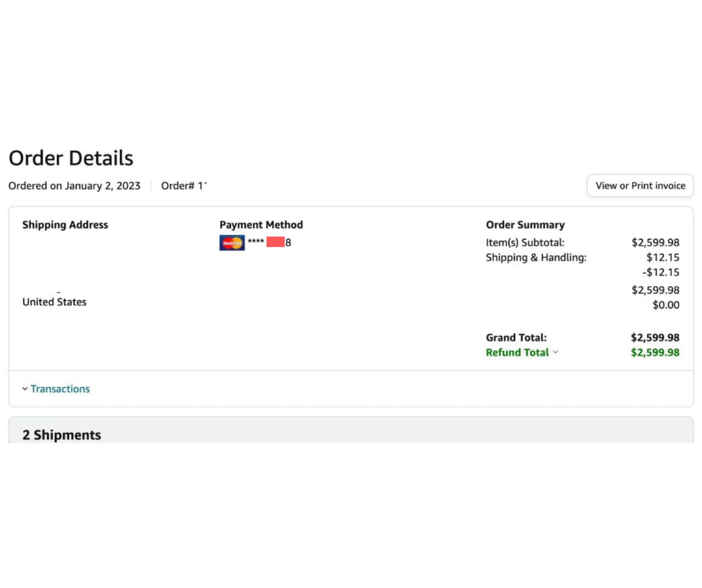Click the 2 Shipments header
This screenshot has width=702, height=588.
[x=61, y=435]
